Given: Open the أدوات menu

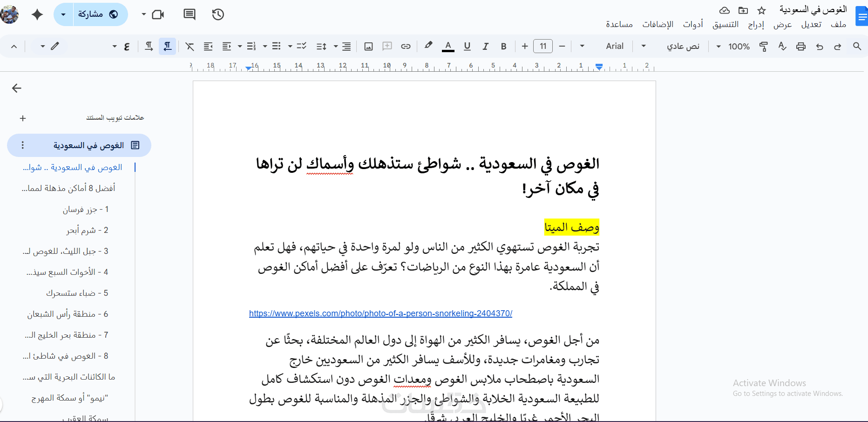Looking at the screenshot, I should (693, 25).
